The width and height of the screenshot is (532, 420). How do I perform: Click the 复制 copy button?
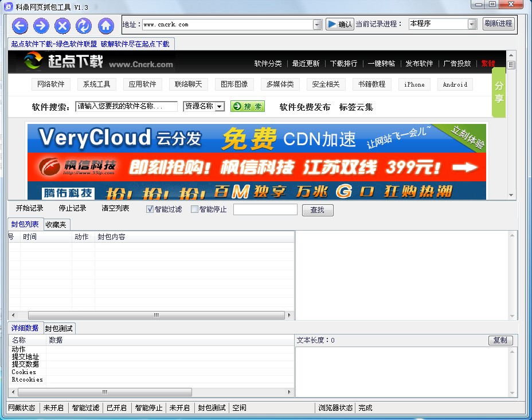tap(500, 340)
